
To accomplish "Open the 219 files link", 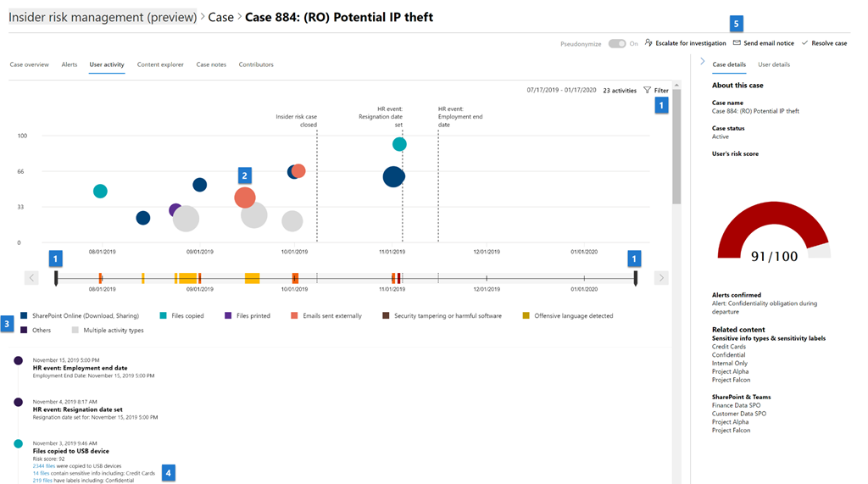I will pyautogui.click(x=42, y=481).
